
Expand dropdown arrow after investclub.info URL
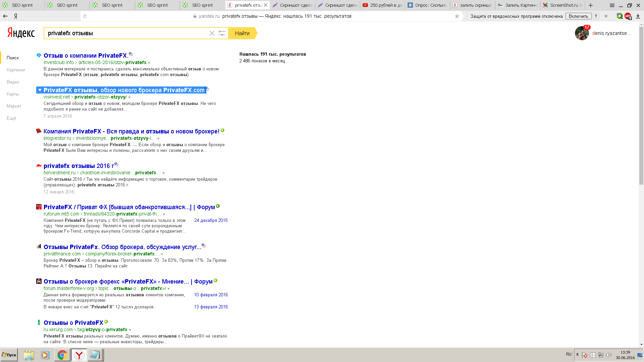149,63
